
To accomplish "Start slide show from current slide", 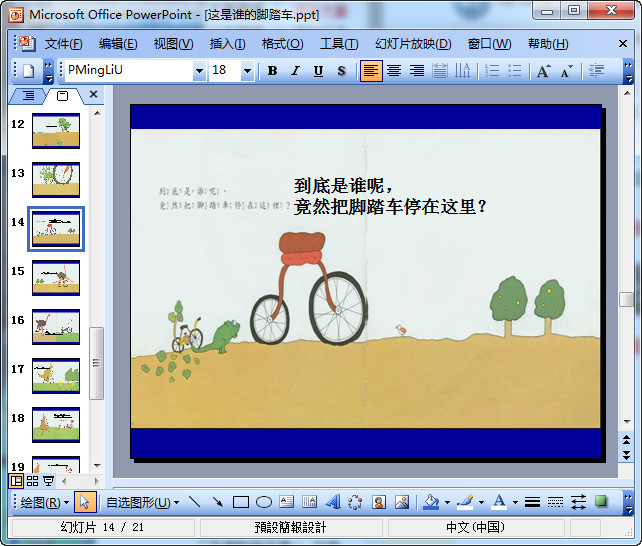I will tap(49, 481).
